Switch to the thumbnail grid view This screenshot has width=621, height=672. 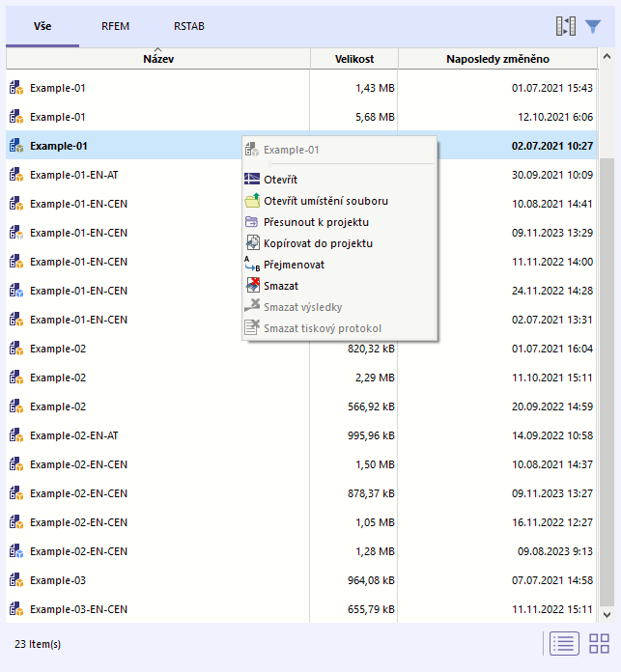point(599,644)
